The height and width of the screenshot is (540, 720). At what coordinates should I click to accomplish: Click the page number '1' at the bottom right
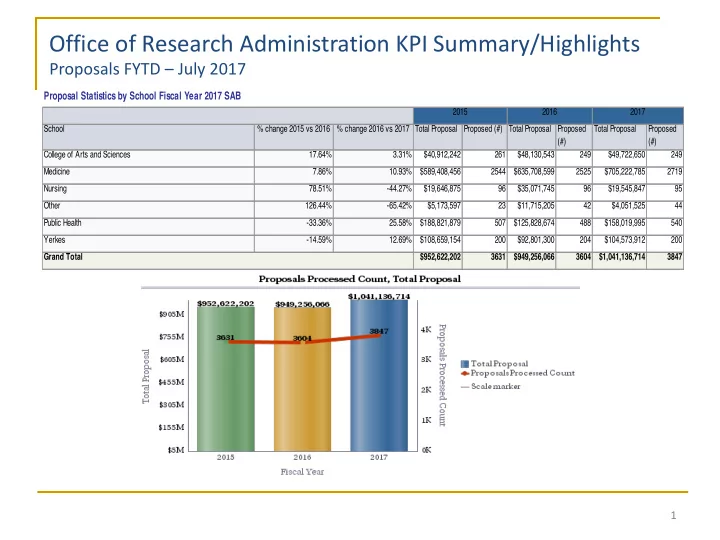673,515
